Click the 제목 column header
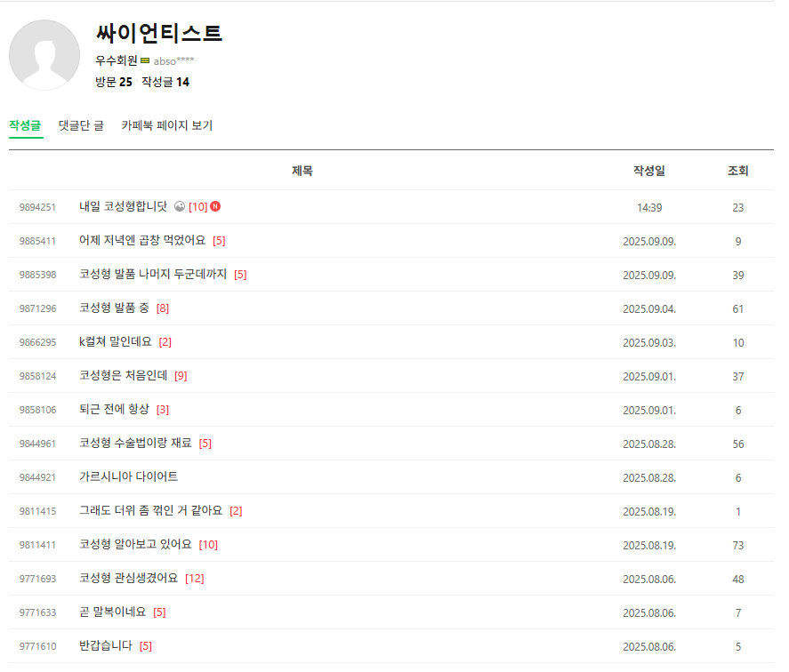This screenshot has width=789, height=672. [x=302, y=171]
